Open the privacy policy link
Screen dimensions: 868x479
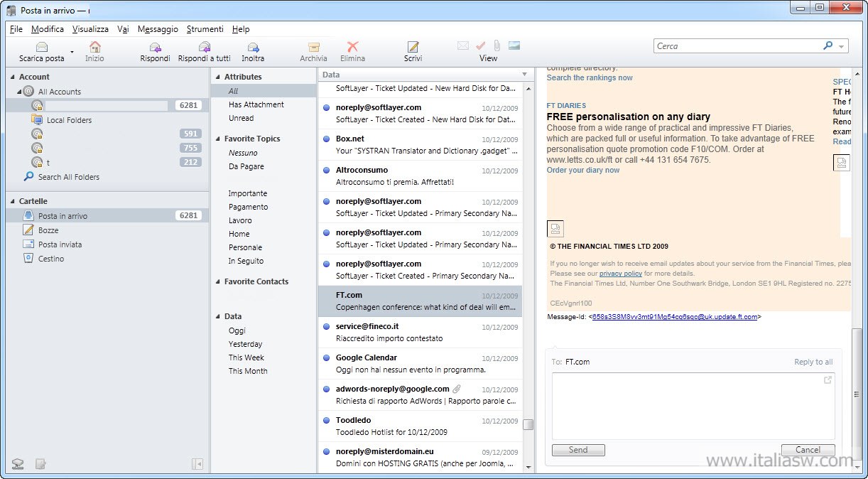point(621,274)
